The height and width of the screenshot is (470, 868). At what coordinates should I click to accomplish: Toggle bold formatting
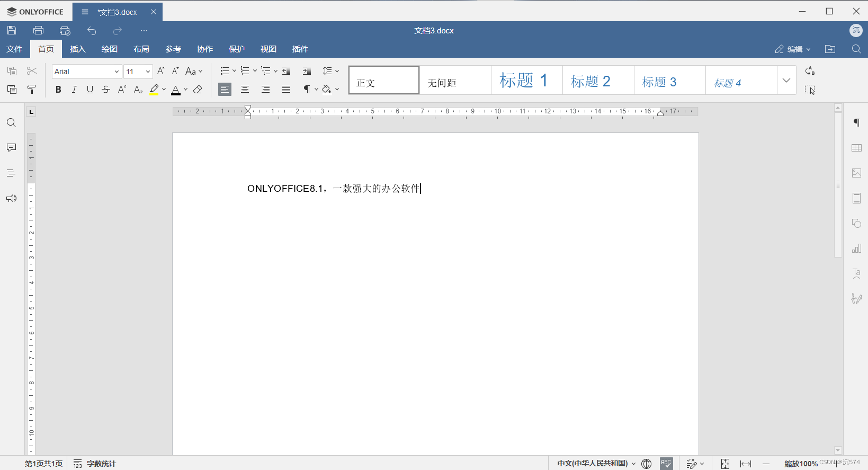tap(58, 90)
